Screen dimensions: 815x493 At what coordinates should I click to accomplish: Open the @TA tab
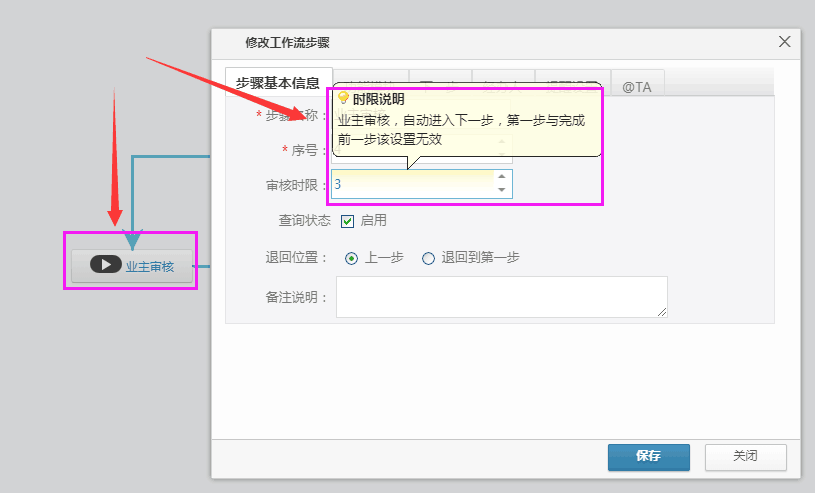point(636,87)
